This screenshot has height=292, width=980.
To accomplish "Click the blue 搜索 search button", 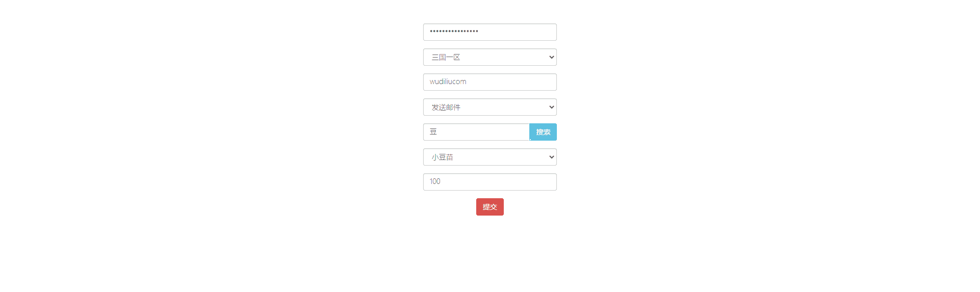I will click(543, 132).
